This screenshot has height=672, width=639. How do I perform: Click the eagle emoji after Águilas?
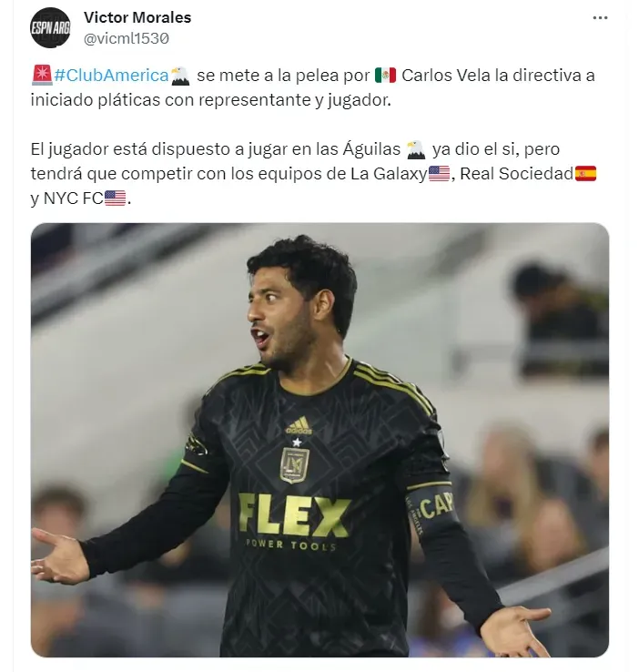[415, 150]
